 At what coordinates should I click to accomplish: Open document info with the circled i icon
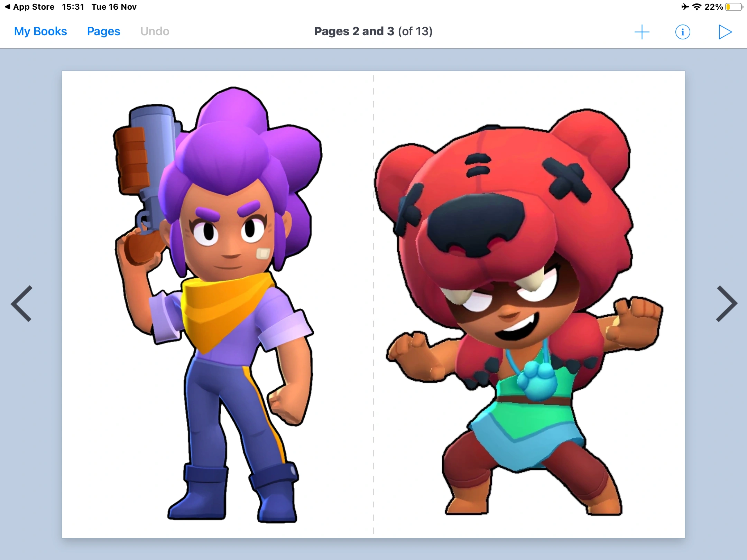point(683,31)
